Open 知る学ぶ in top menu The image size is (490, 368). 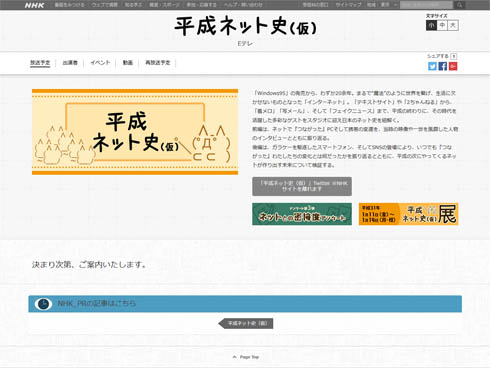(133, 5)
